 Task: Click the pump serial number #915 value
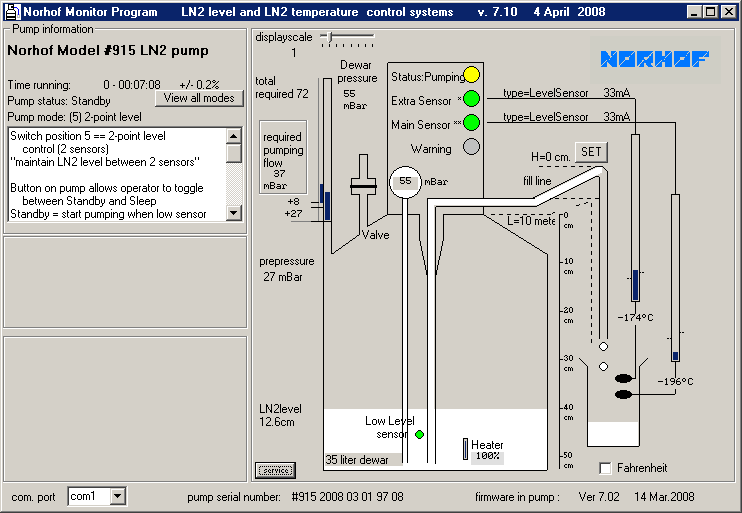coord(347,496)
